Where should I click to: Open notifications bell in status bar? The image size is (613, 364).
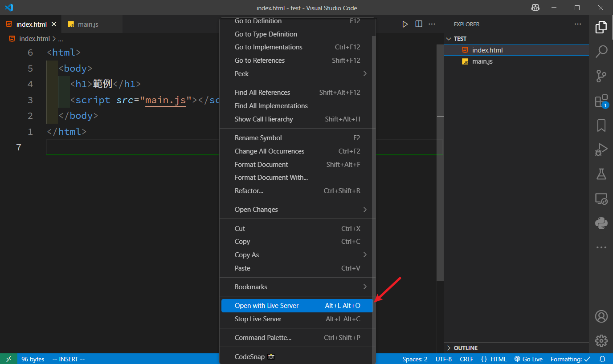(x=602, y=359)
